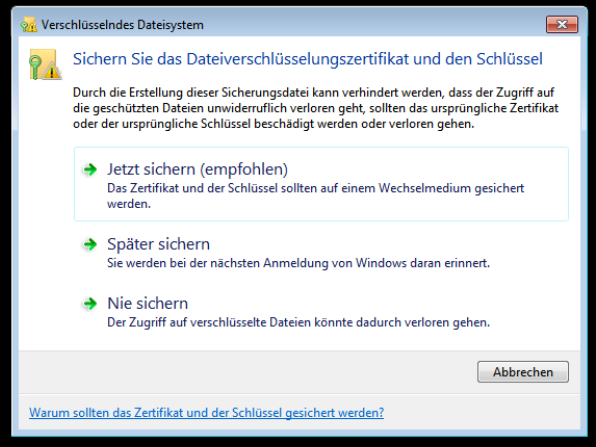This screenshot has width=596, height=447.
Task: Open the Warum sollten das Zertifikat link
Action: pyautogui.click(x=206, y=412)
